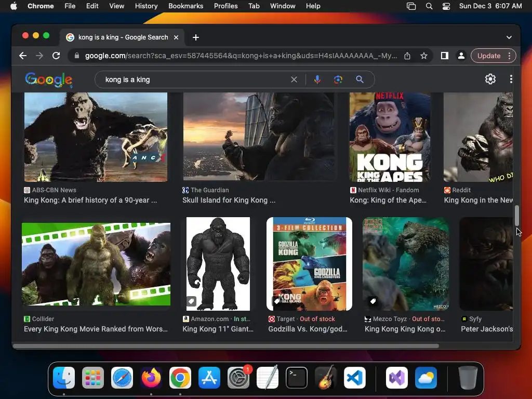Screen dimensions: 532x399
Task: Open Launchpad from the dock
Action: (x=93, y=378)
